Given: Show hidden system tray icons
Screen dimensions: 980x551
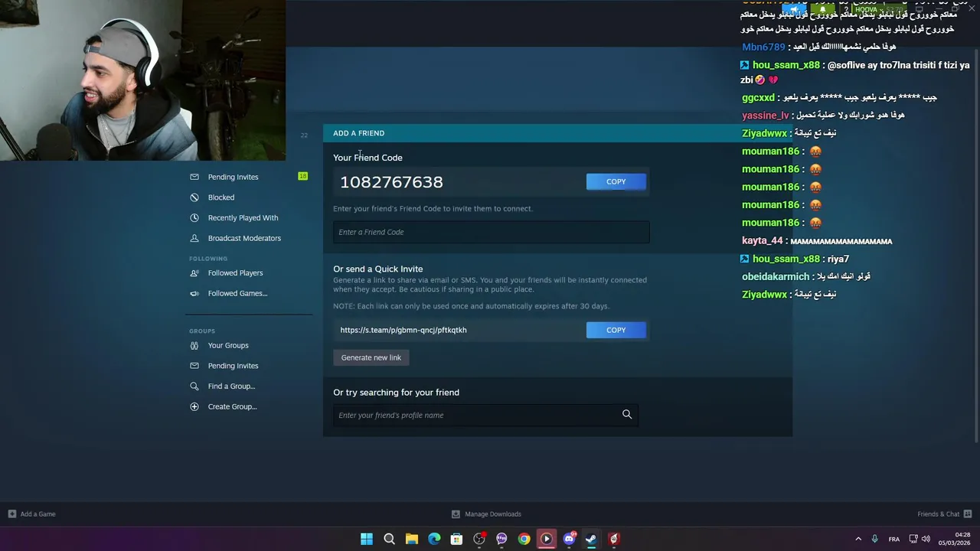Looking at the screenshot, I should click(x=858, y=539).
